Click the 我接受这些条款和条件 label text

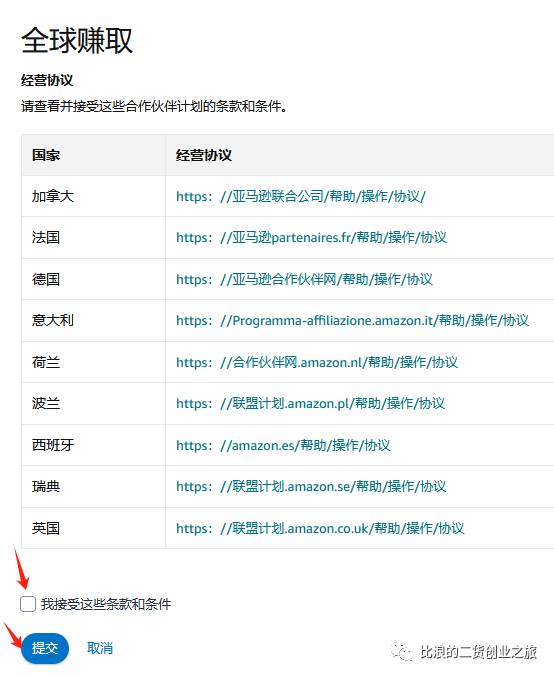coord(106,604)
